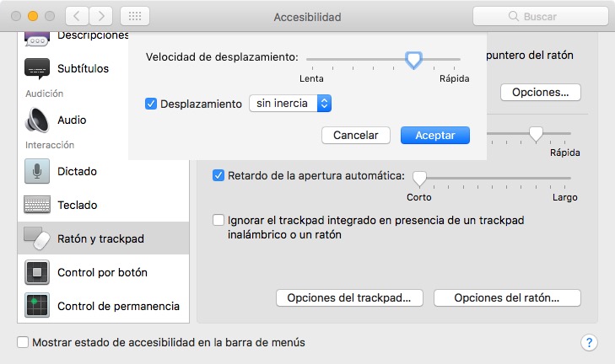Open Opciones del trackpad… button
Viewport: 615px width, 364px height.
pyautogui.click(x=349, y=297)
